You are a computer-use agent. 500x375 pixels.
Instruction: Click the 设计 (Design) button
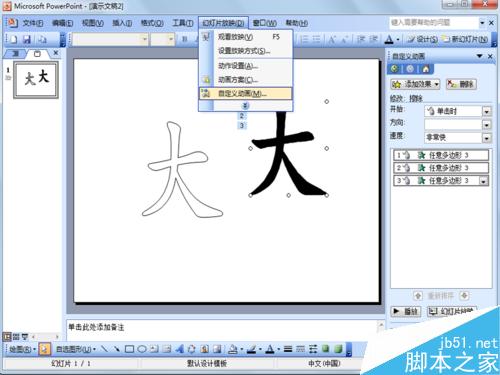point(423,39)
